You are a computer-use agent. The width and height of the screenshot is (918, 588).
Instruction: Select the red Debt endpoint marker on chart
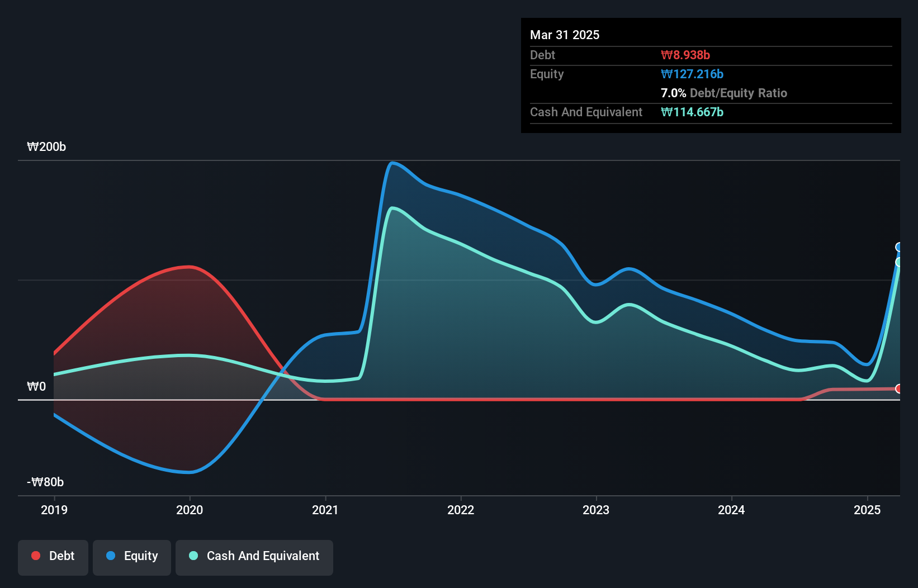point(899,388)
